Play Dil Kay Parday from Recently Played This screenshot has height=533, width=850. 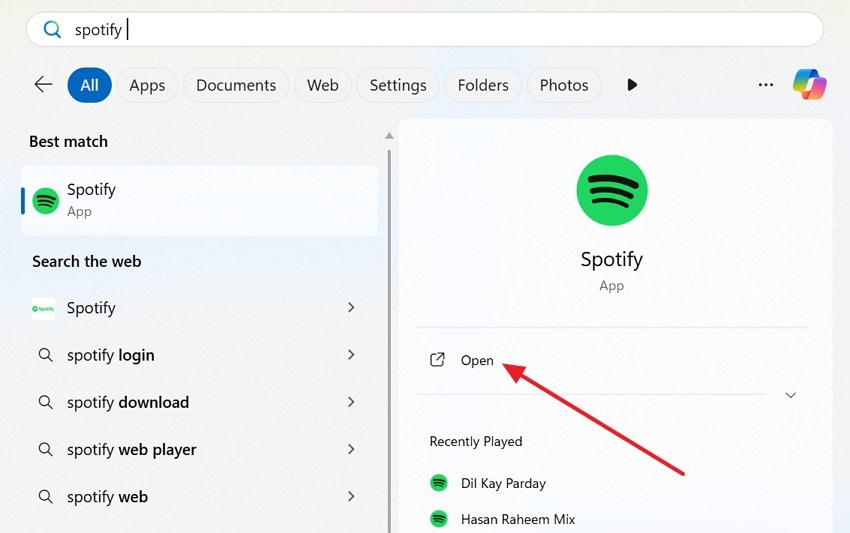[x=503, y=483]
